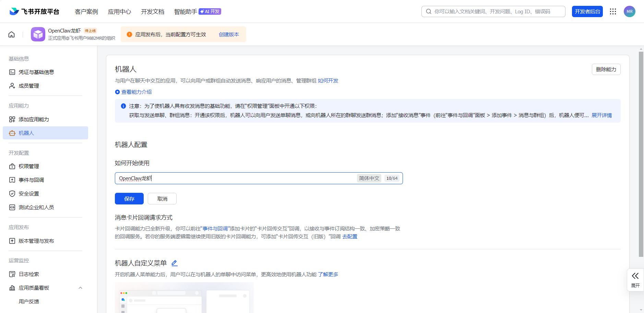The width and height of the screenshot is (644, 313).
Task: Click the 安全设置 shield icon
Action: point(12,193)
